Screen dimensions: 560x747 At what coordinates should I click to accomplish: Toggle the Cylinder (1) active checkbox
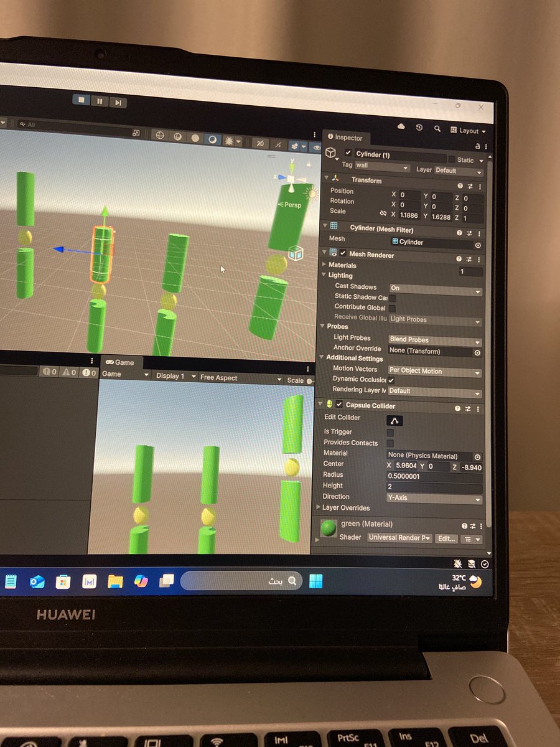tap(348, 153)
